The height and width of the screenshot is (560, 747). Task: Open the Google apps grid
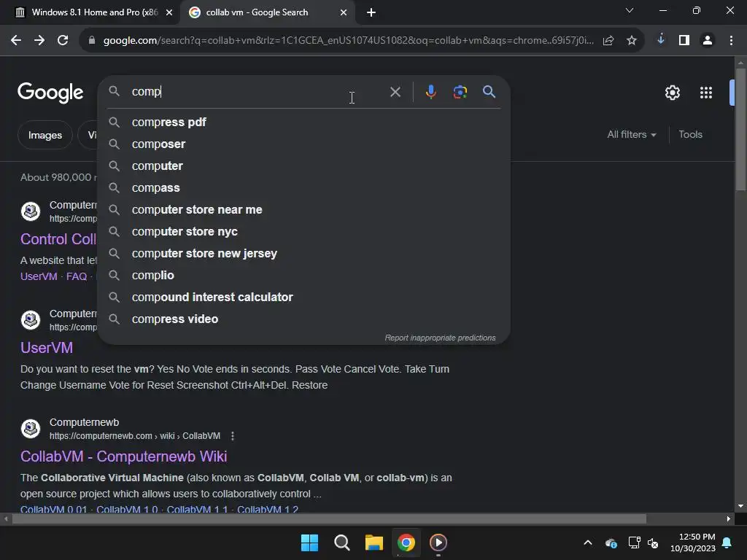(706, 93)
